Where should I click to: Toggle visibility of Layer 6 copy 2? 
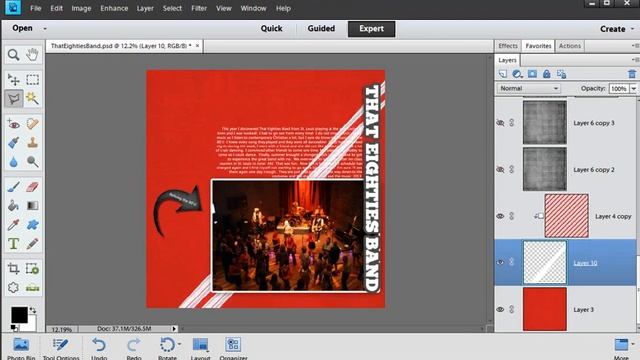coord(500,169)
